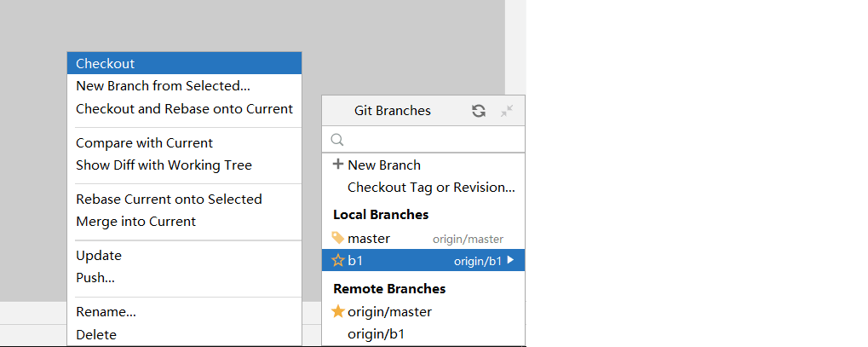Expand the b1 branch submenu arrow
The width and height of the screenshot is (868, 347).
510,261
